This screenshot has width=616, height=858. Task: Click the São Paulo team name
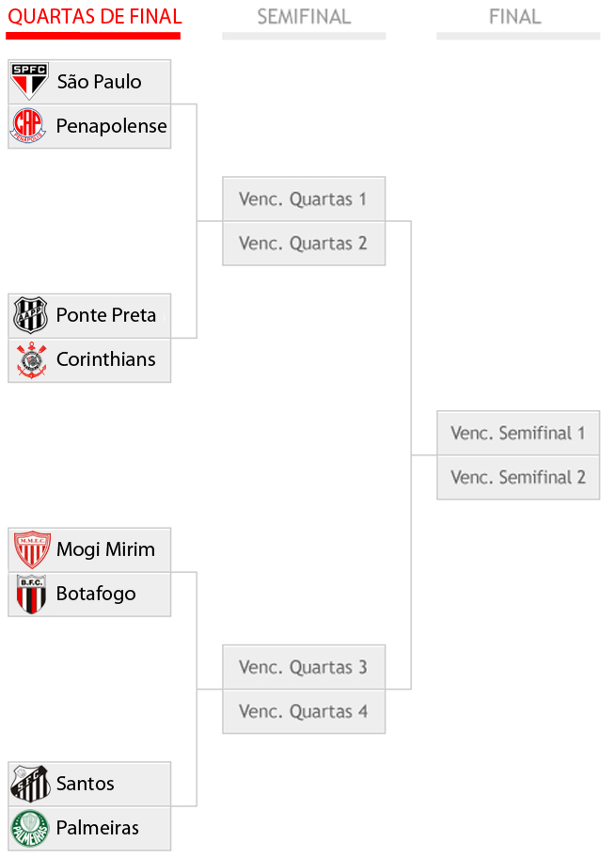pyautogui.click(x=99, y=82)
